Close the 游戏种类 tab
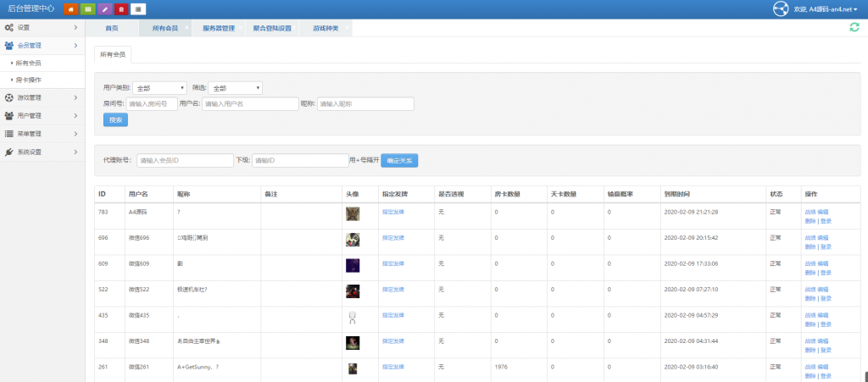The width and height of the screenshot is (868, 382). pos(348,27)
